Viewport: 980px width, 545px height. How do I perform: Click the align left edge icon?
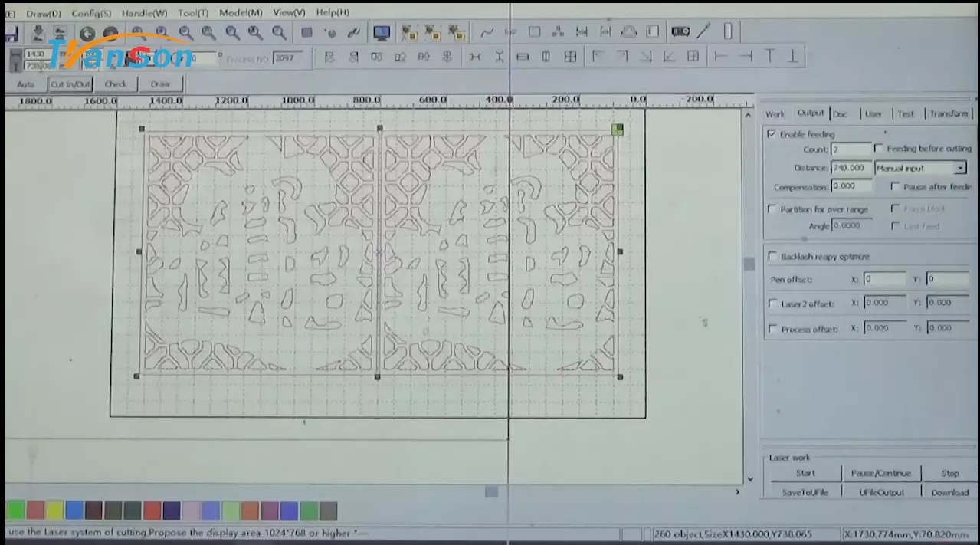pyautogui.click(x=720, y=57)
